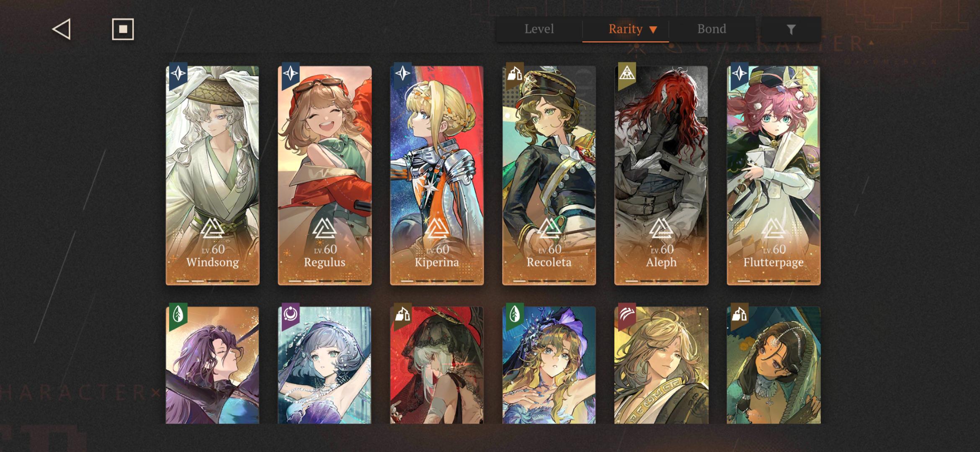
Task: Go back with the triangle arrow icon
Action: 62,29
